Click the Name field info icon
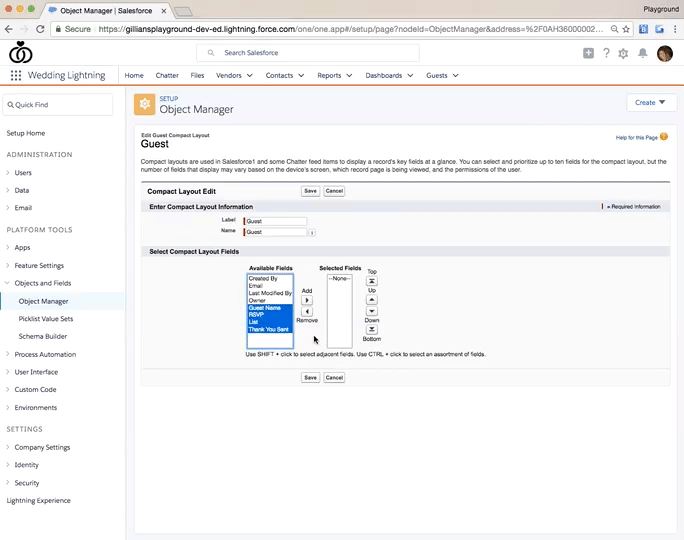 [x=312, y=232]
